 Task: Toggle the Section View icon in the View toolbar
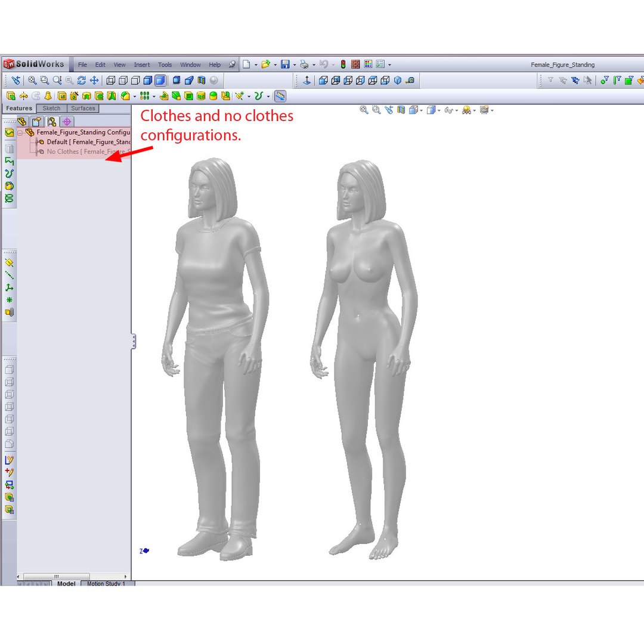202,80
